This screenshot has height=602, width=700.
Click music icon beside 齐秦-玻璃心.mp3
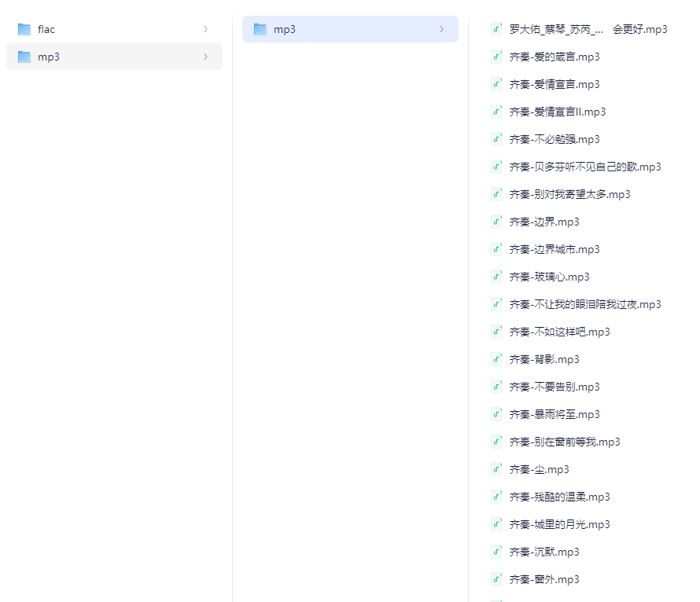pyautogui.click(x=496, y=277)
